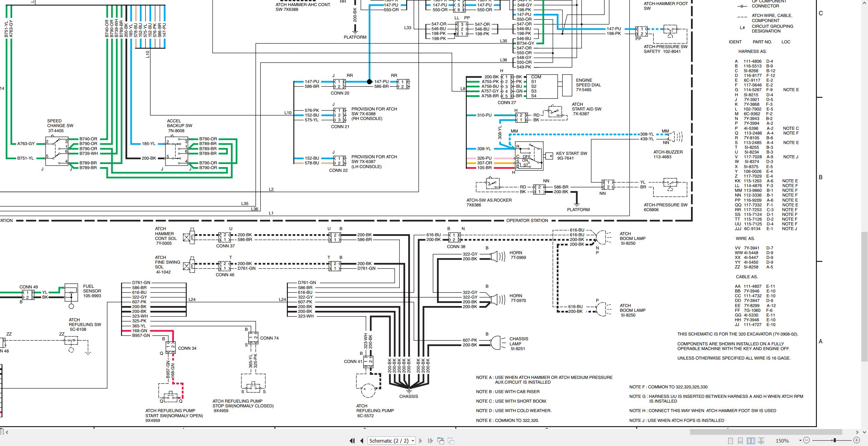This screenshot has height=446, width=868.
Task: Click the zoom out minus button
Action: click(x=807, y=441)
